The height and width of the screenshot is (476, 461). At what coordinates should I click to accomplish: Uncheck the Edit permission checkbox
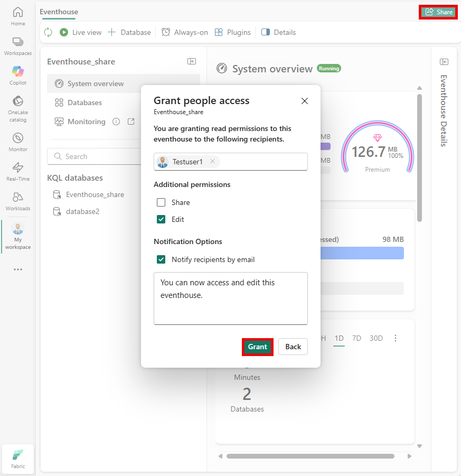click(161, 219)
